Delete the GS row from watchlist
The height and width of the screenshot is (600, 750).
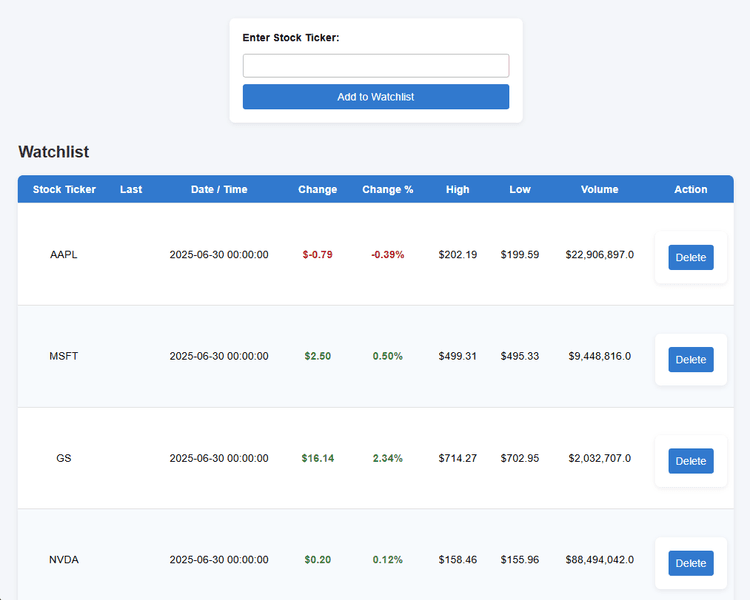click(x=691, y=461)
